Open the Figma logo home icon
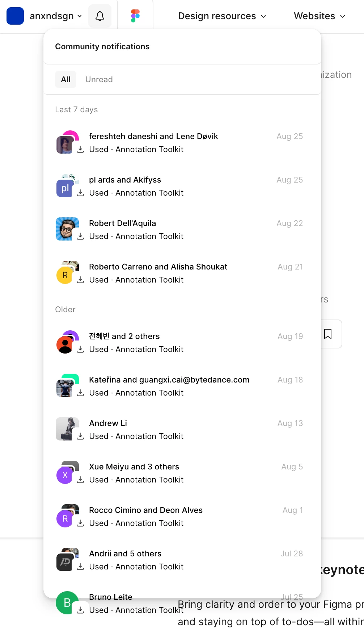The image size is (364, 631). pos(135,16)
